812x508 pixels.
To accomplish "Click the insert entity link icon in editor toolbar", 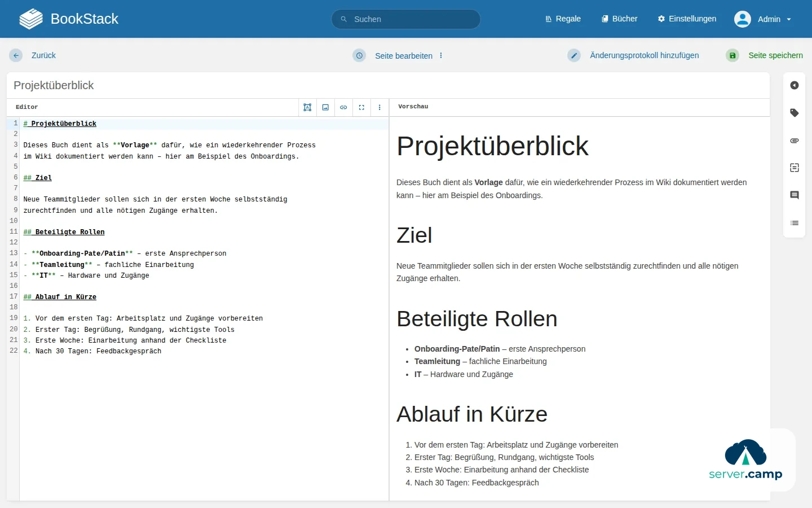I will (x=343, y=107).
